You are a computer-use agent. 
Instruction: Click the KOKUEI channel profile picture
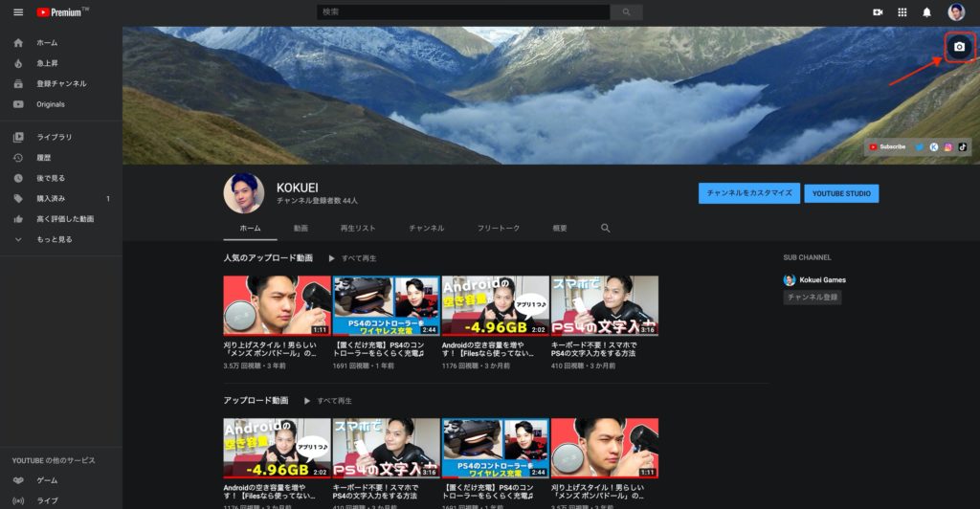(x=244, y=193)
